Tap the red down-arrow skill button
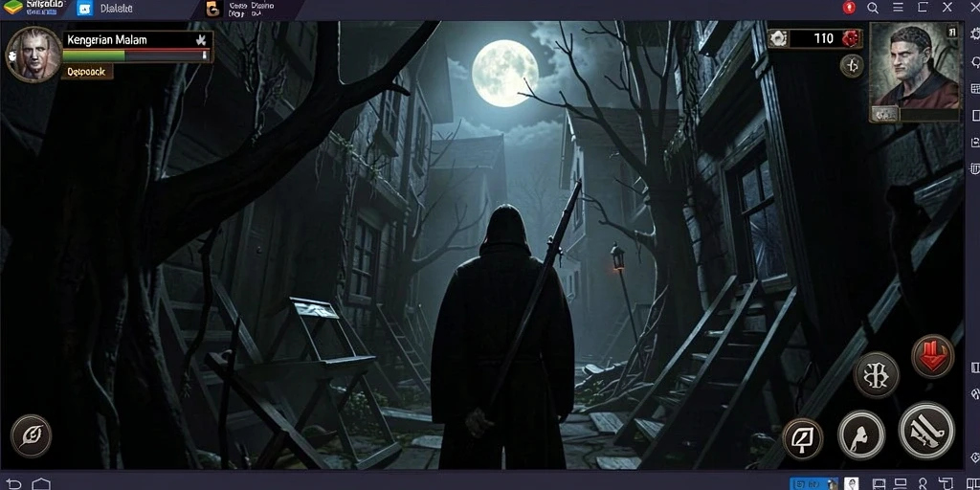The image size is (980, 490). pos(932,356)
